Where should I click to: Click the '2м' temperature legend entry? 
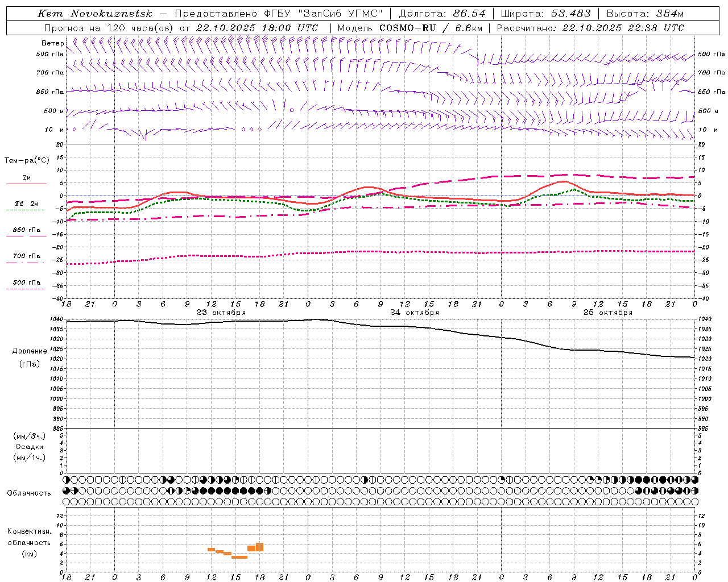pyautogui.click(x=27, y=177)
